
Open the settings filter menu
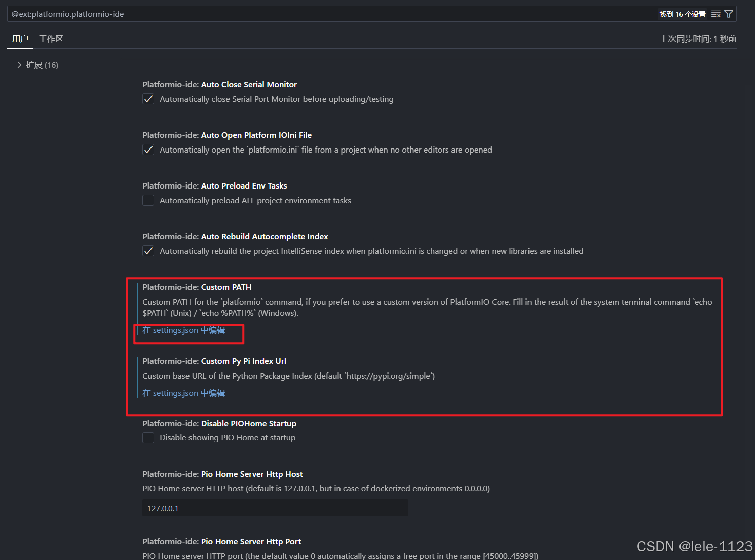[x=729, y=14]
